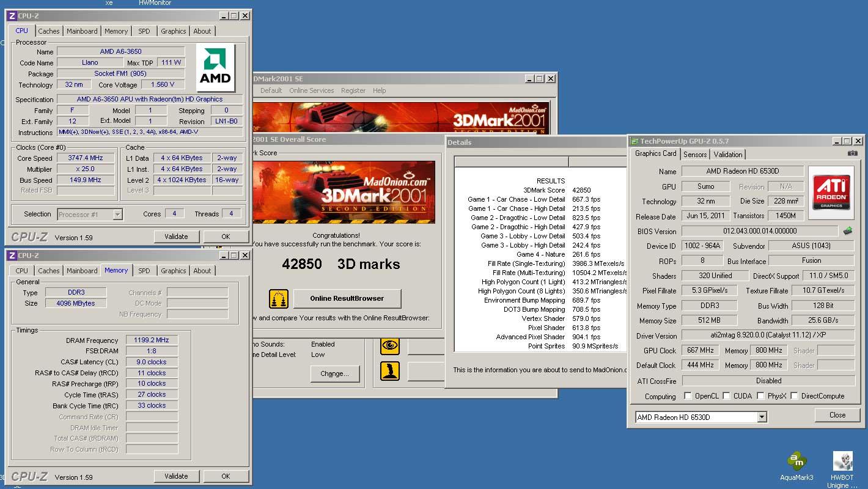
Task: Open About tab in upper CPU-Z window
Action: [202, 31]
